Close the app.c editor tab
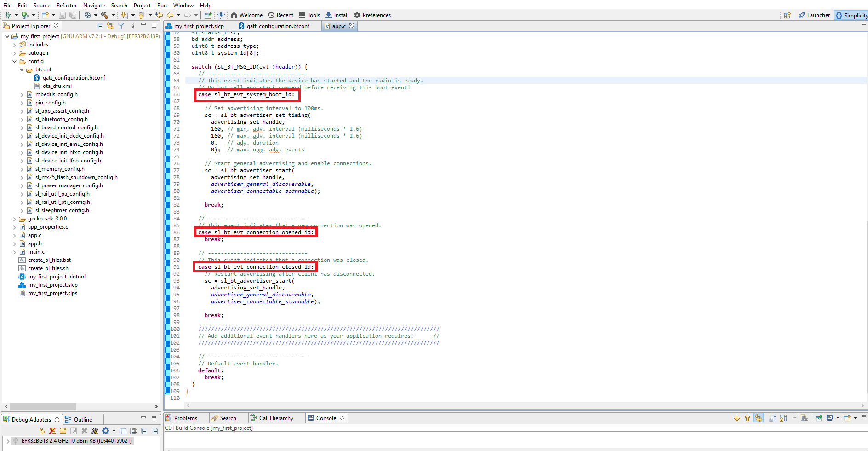Viewport: 868px width, 451px height. click(x=352, y=26)
